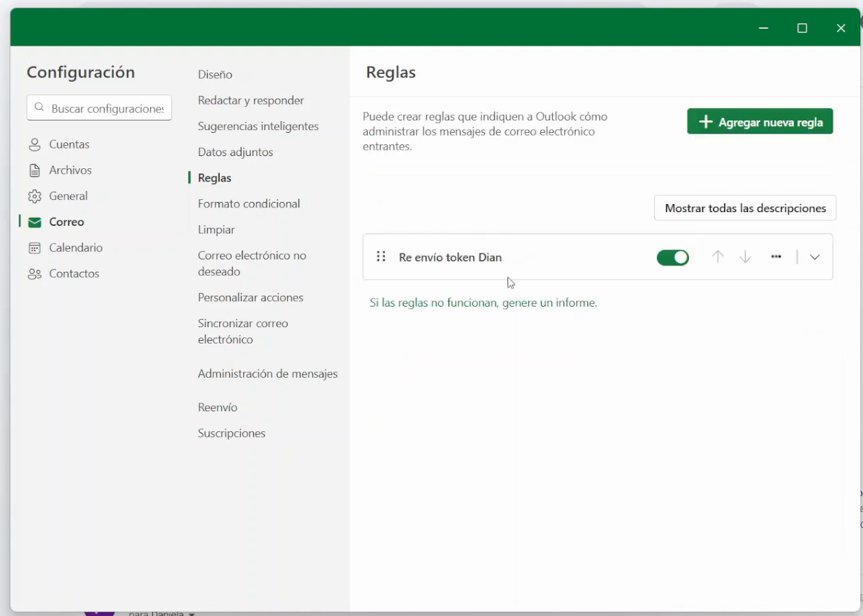Open Redactar y responder settings
This screenshot has width=863, height=616.
(x=251, y=101)
